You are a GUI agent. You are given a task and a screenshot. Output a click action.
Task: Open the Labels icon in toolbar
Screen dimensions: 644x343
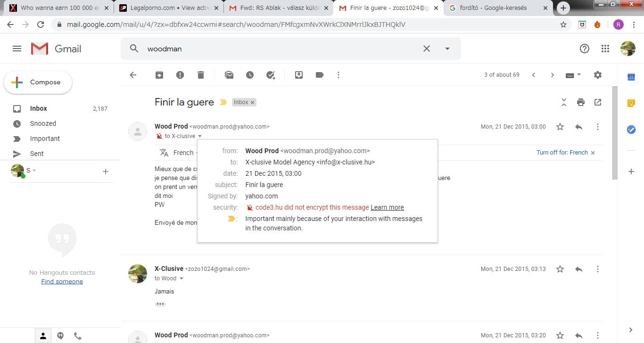320,75
